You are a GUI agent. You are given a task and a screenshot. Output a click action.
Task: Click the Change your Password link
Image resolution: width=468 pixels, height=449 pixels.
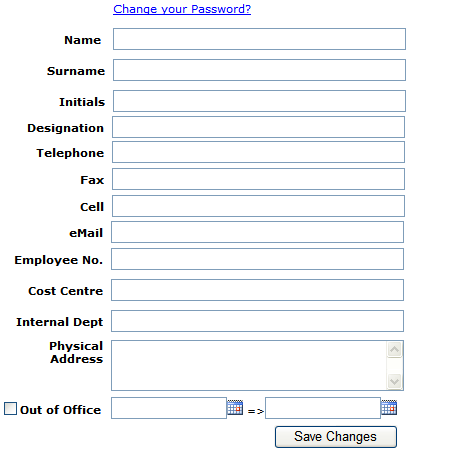coord(182,9)
